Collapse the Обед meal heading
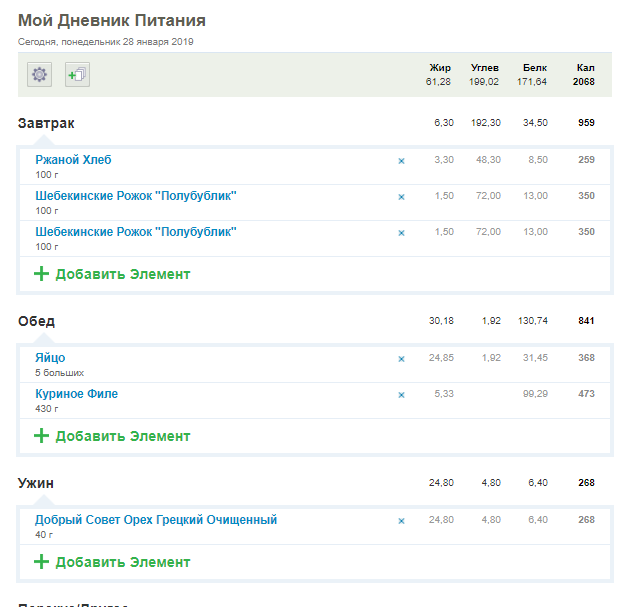This screenshot has width=622, height=607. click(x=36, y=321)
